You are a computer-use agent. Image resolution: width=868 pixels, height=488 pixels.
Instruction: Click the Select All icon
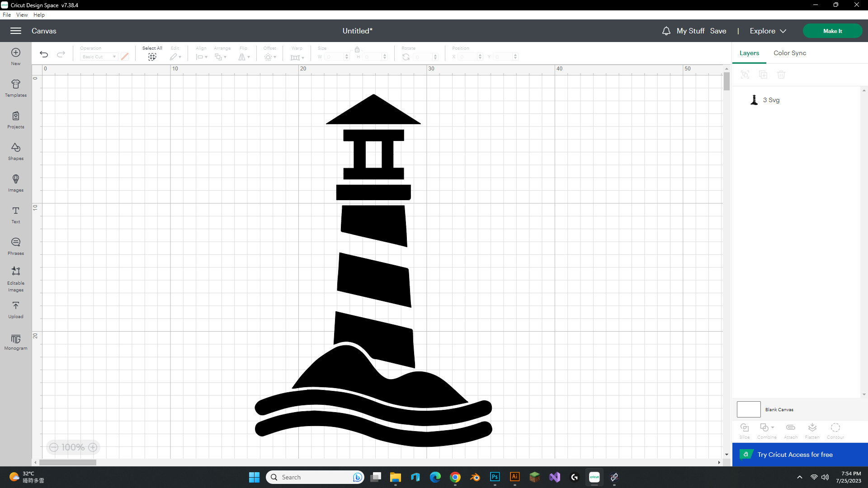pyautogui.click(x=152, y=56)
